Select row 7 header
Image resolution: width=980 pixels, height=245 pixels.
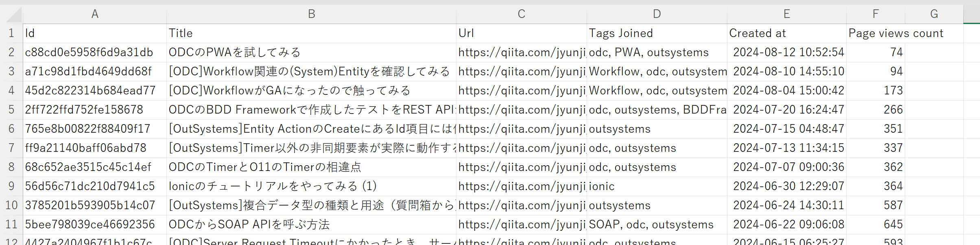click(x=11, y=148)
